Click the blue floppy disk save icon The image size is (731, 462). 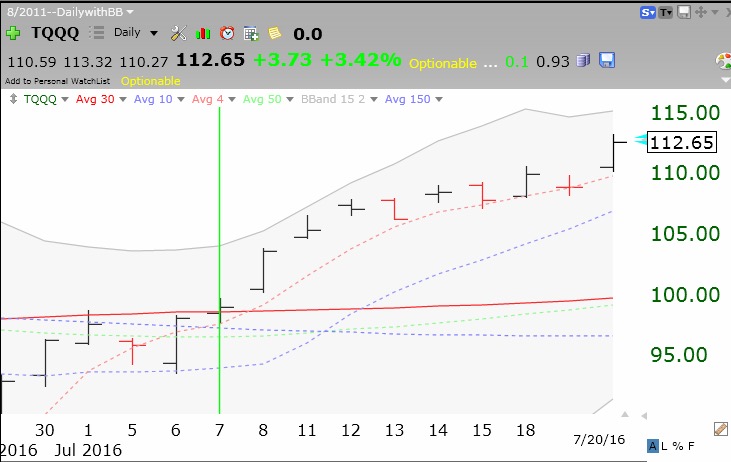[x=607, y=60]
